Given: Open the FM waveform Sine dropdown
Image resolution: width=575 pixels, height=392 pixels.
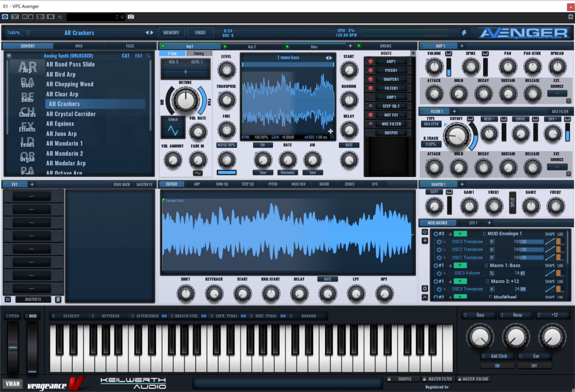Looking at the screenshot, I should pos(263,172).
